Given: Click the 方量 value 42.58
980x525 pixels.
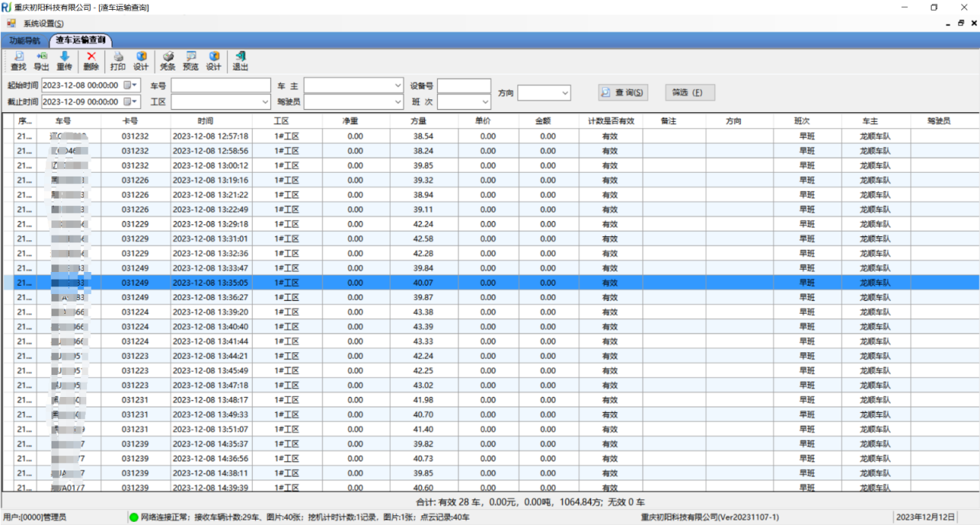Looking at the screenshot, I should click(423, 239).
